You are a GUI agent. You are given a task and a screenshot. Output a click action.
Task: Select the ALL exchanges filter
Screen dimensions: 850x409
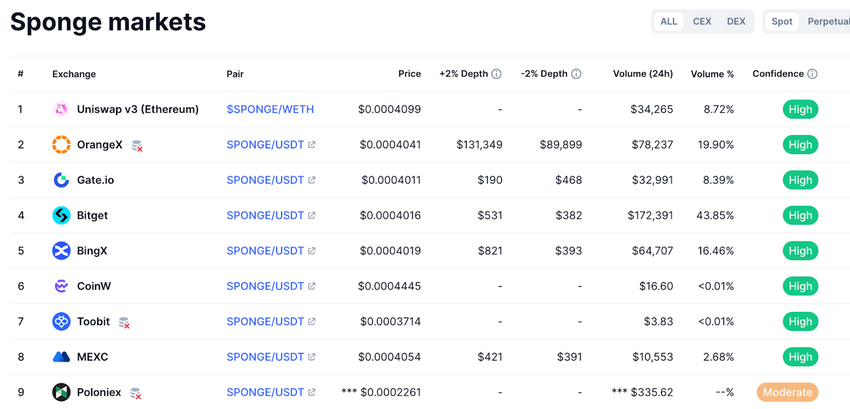click(669, 21)
